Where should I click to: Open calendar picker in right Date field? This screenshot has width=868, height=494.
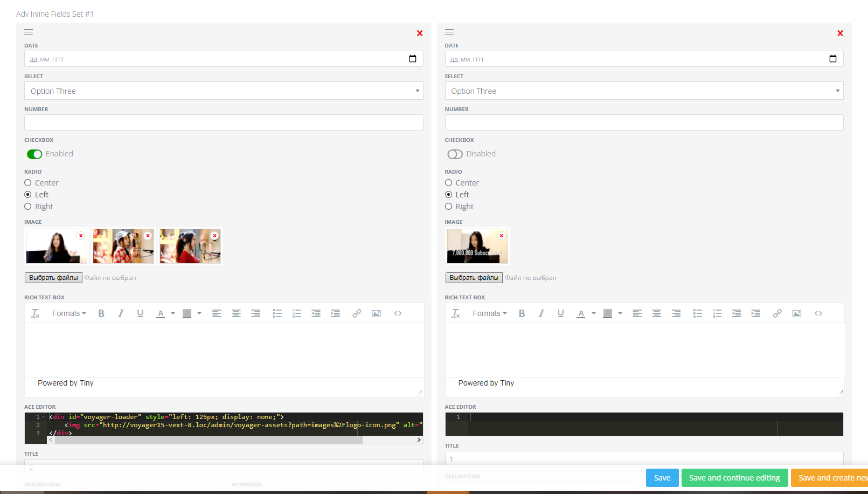[832, 59]
